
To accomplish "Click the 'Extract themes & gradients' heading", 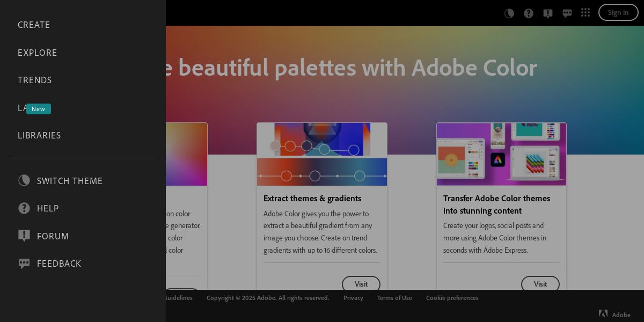I will (x=312, y=199).
